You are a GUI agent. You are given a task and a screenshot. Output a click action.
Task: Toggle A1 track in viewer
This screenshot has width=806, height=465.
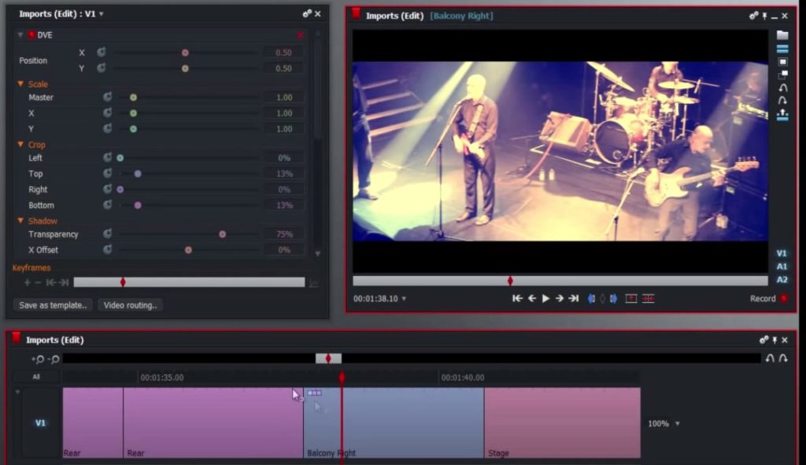[781, 266]
